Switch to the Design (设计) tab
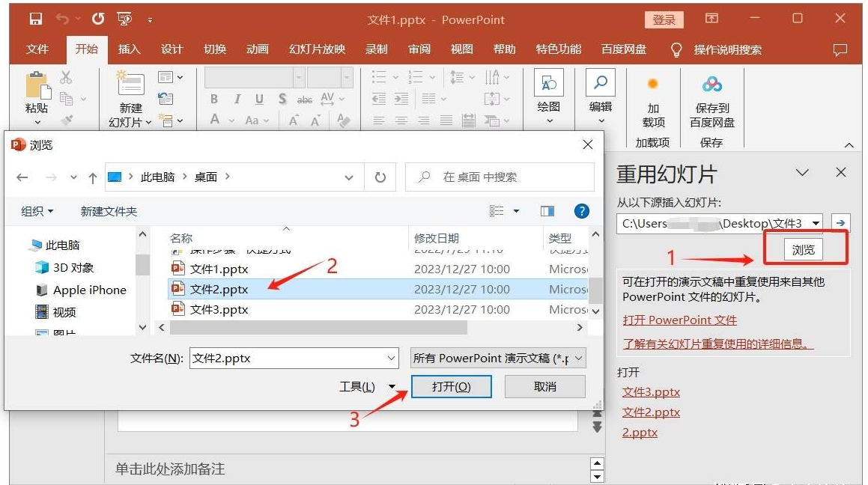 tap(172, 49)
